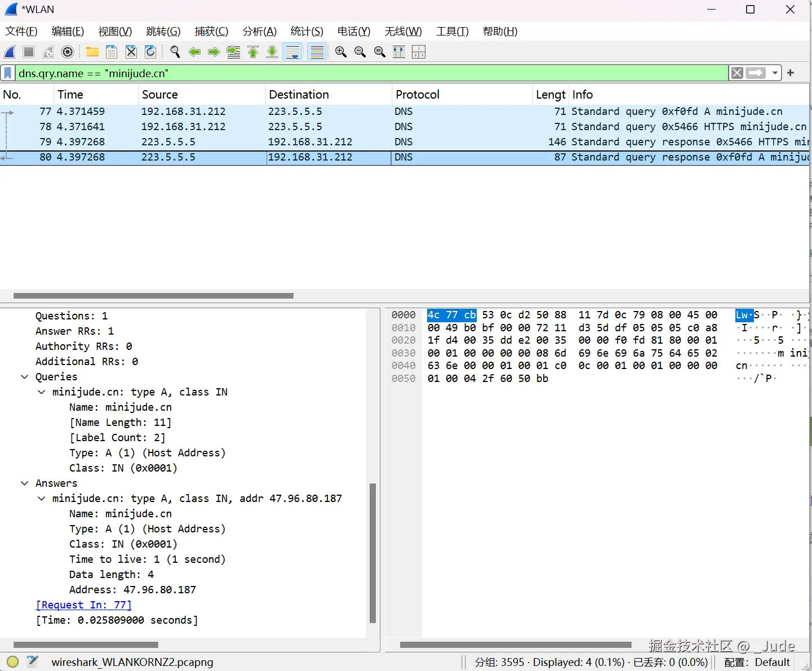Screen dimensions: 812x671
Task: Click the display filter input field
Action: coord(372,73)
